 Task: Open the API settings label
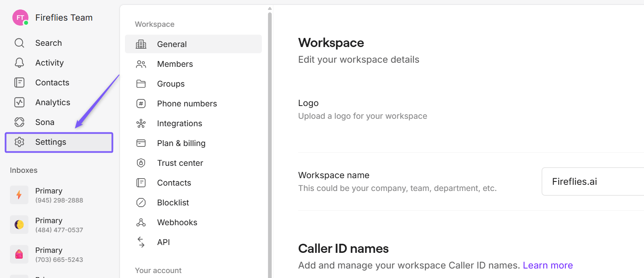(x=163, y=242)
